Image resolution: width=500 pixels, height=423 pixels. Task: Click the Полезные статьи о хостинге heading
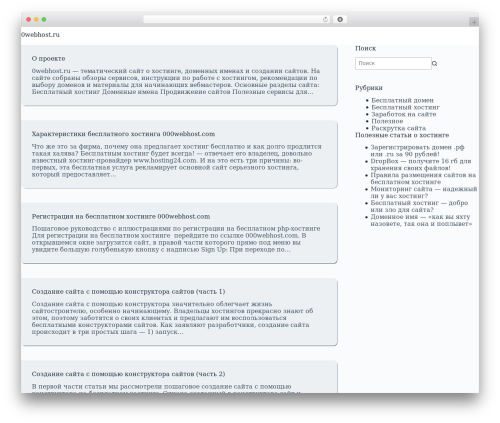click(x=402, y=135)
